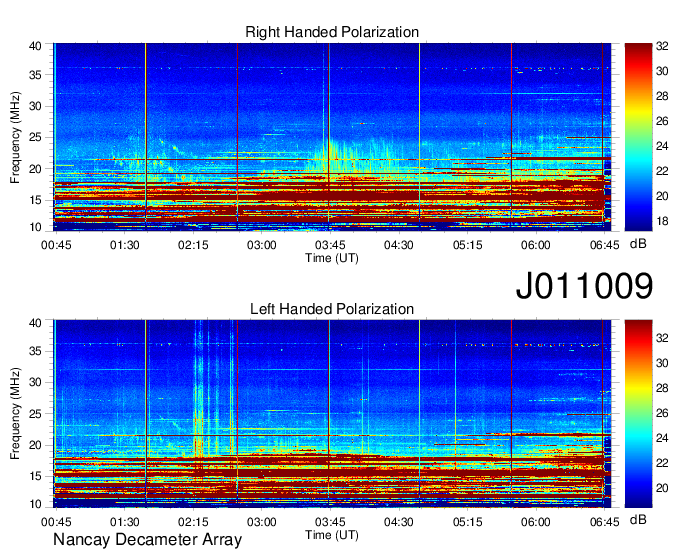Click 10 MHz tick on Left Handed frequency axis
Screen dimensions: 680x552
click(x=35, y=504)
